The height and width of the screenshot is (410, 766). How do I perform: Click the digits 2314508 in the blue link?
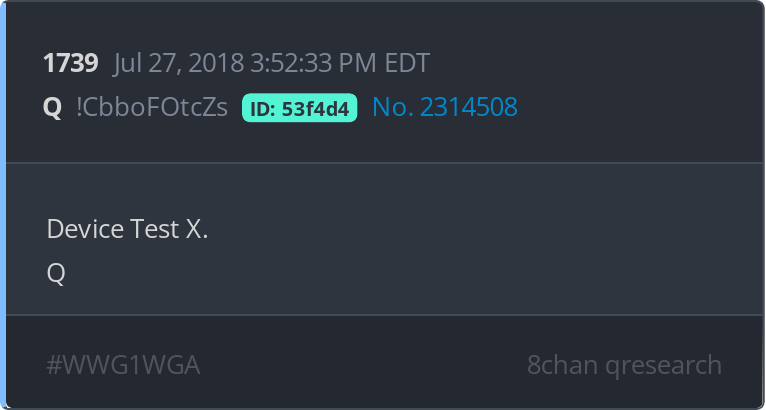[468, 107]
